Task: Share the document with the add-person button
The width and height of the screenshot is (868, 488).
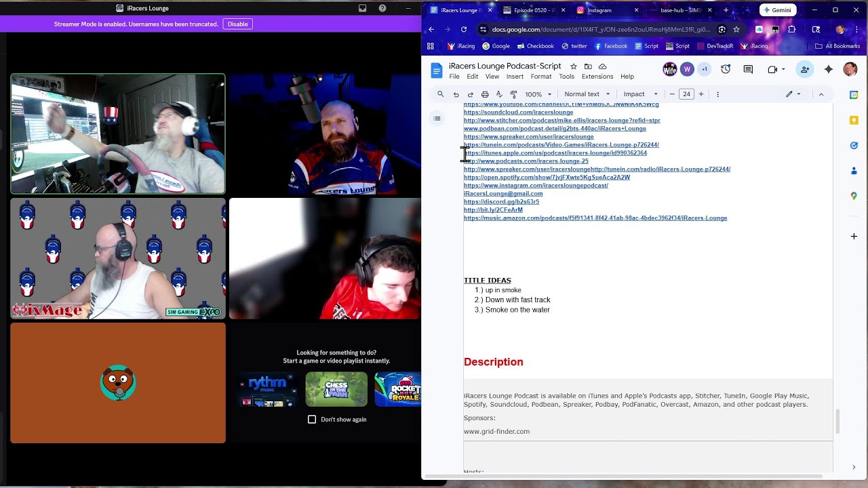Action: pos(805,69)
